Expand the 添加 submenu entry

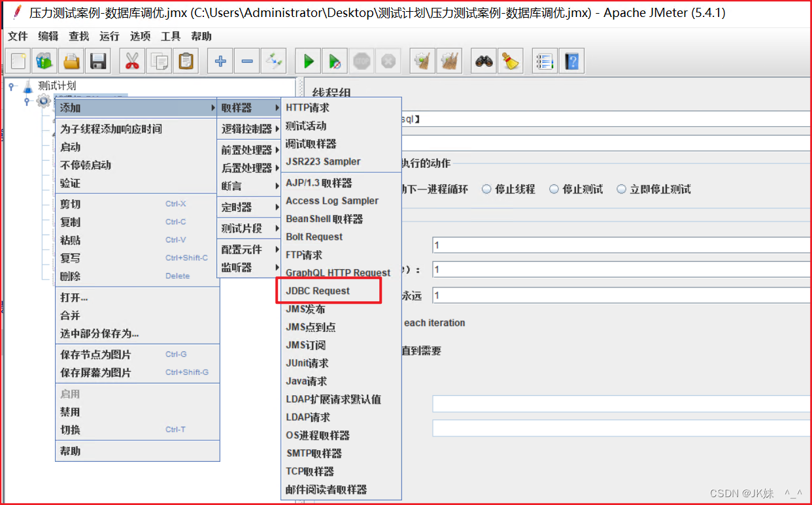click(137, 108)
